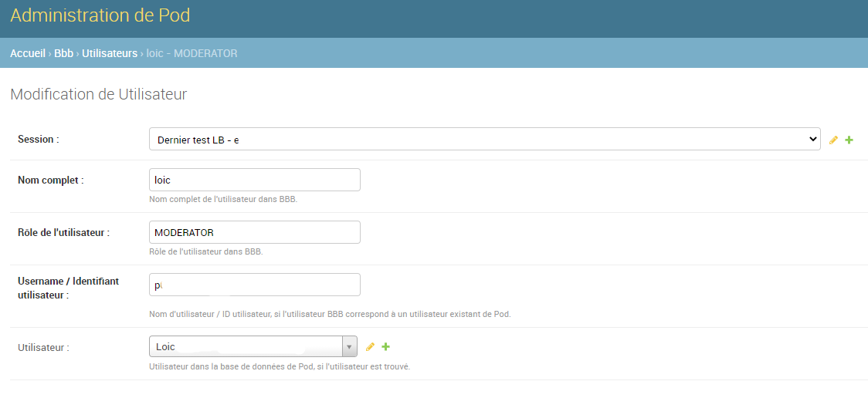Image resolution: width=868 pixels, height=398 pixels.
Task: Click the Rôle de l'utilisateur input field
Action: 254,232
